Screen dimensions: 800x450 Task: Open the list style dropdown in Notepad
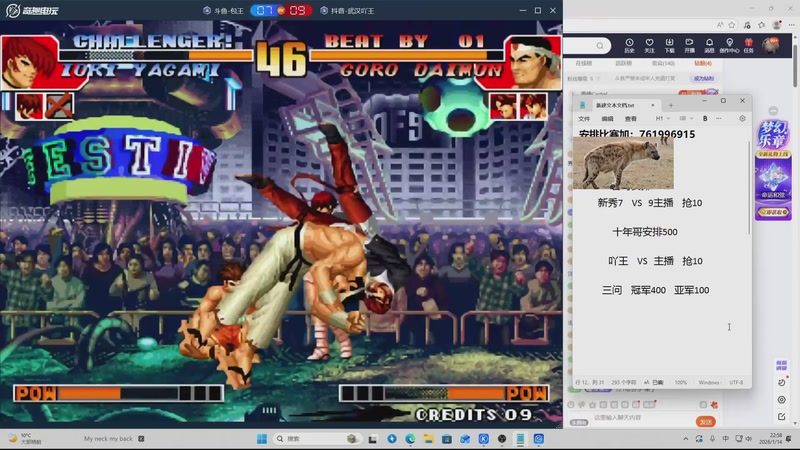[x=686, y=118]
